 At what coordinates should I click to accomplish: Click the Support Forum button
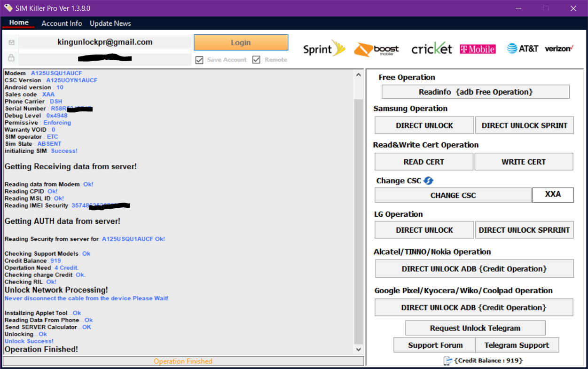pyautogui.click(x=435, y=345)
